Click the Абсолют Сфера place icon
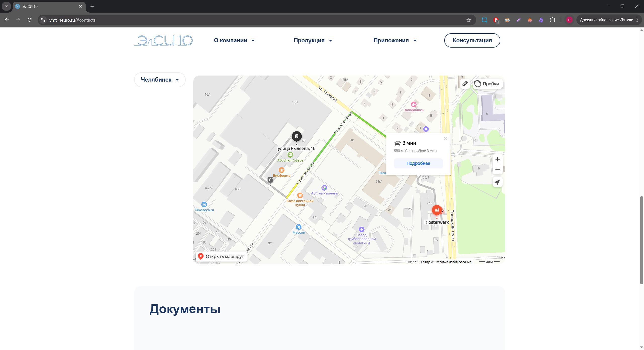This screenshot has width=644, height=350. pos(290,155)
